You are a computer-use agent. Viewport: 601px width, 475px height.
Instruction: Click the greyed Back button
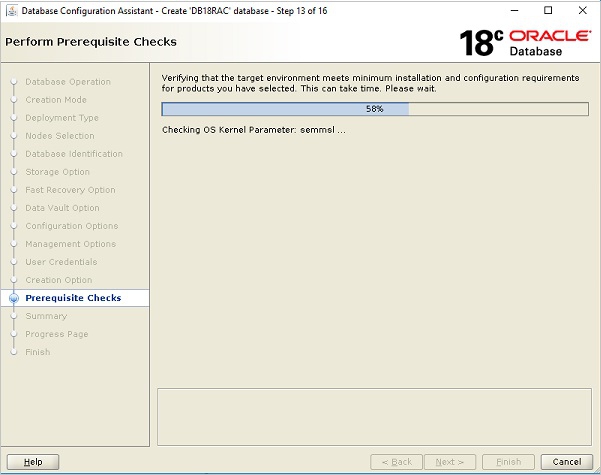tap(396, 462)
